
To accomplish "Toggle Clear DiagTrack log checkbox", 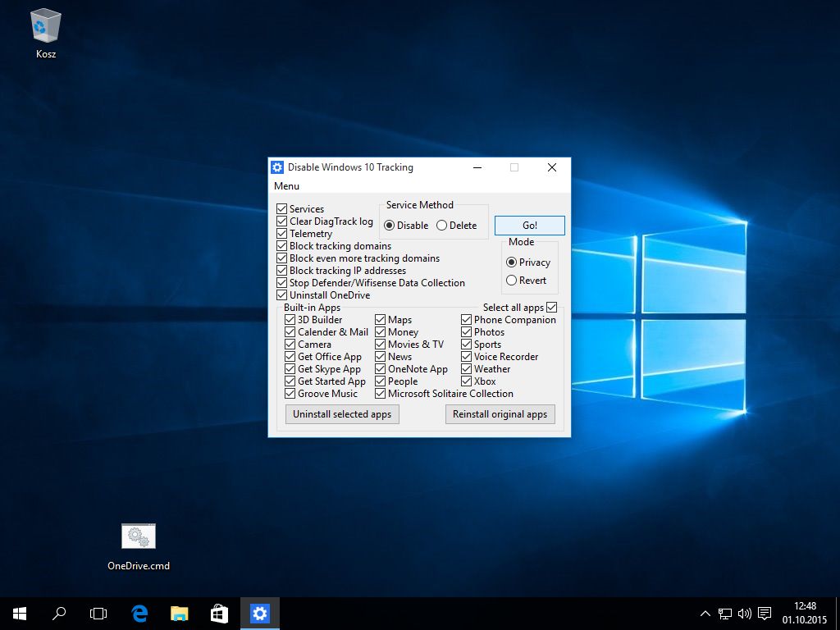I will (x=282, y=221).
